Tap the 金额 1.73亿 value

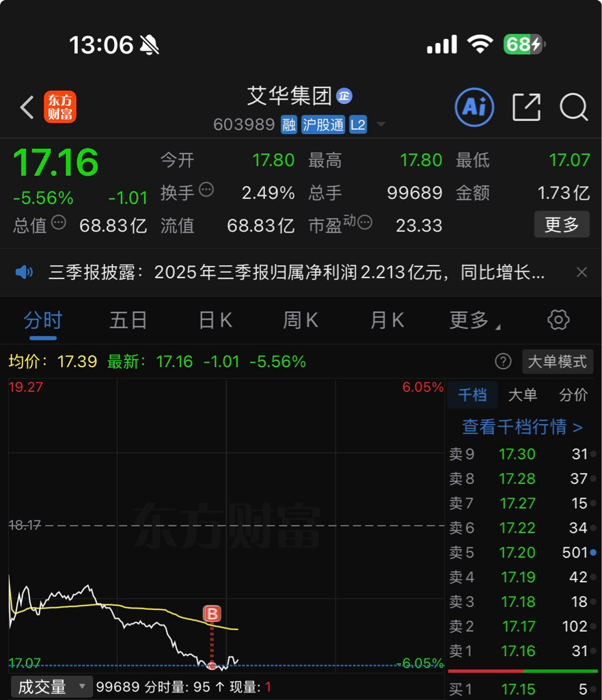pyautogui.click(x=564, y=193)
